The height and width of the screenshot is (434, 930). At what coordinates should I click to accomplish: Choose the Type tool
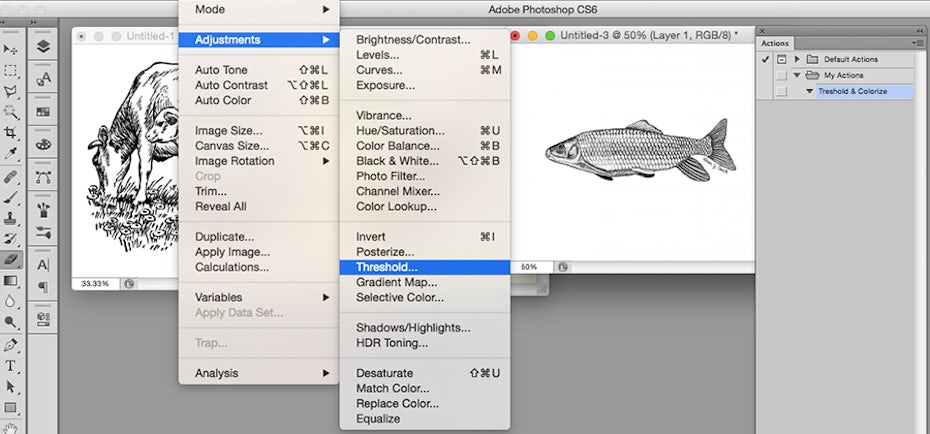coord(11,365)
